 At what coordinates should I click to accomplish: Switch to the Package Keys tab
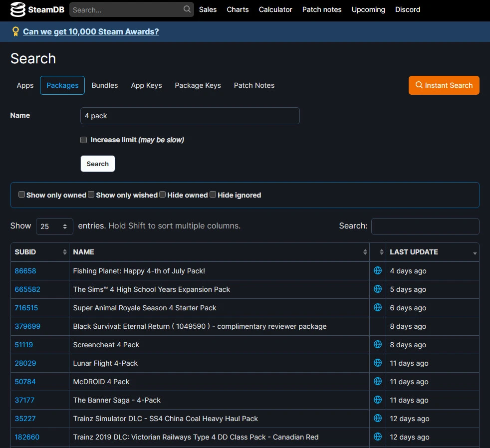198,85
